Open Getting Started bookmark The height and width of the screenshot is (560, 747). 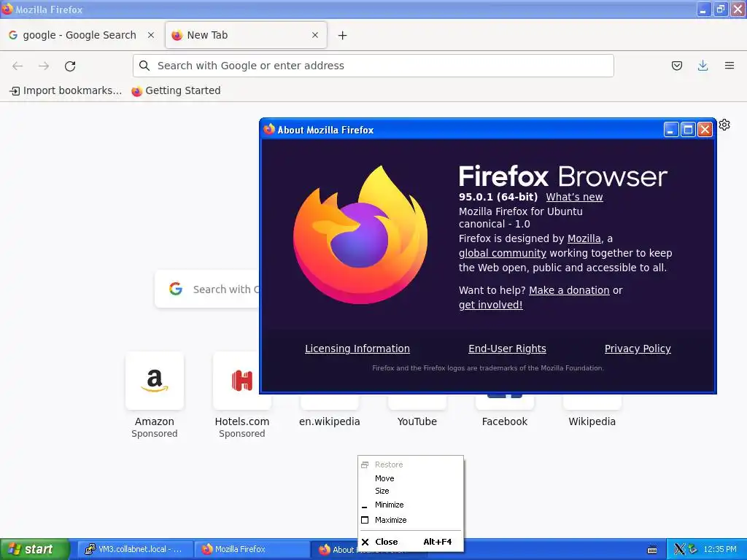tap(176, 90)
